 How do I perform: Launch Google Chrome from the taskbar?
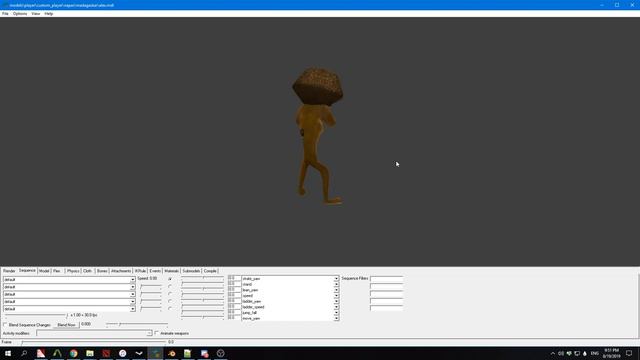[73, 353]
